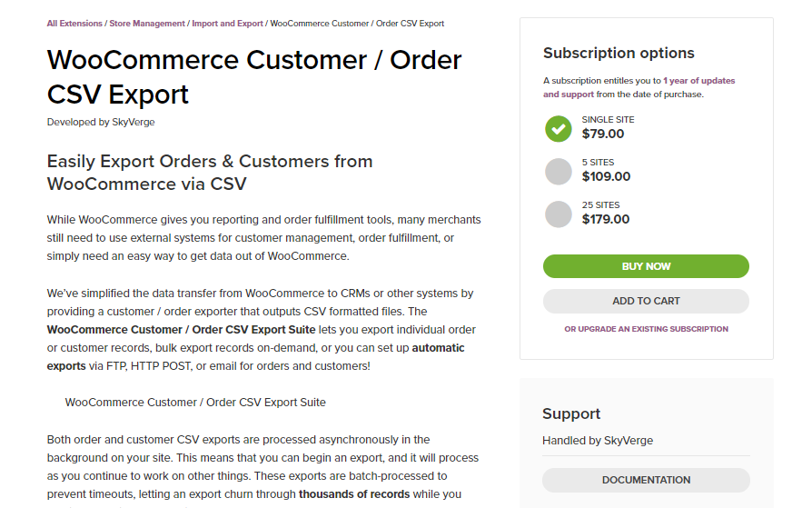Add the extension to cart
The width and height of the screenshot is (812, 508).
[x=646, y=301]
